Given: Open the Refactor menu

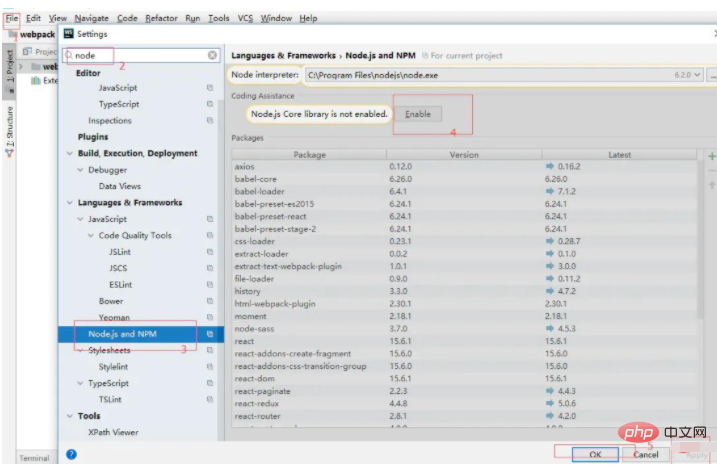Looking at the screenshot, I should [x=161, y=18].
